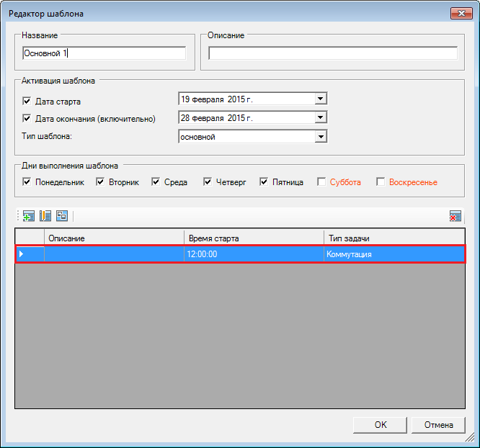This screenshot has width=480, height=448.
Task: Enable the Суббота checkbox
Action: [321, 182]
